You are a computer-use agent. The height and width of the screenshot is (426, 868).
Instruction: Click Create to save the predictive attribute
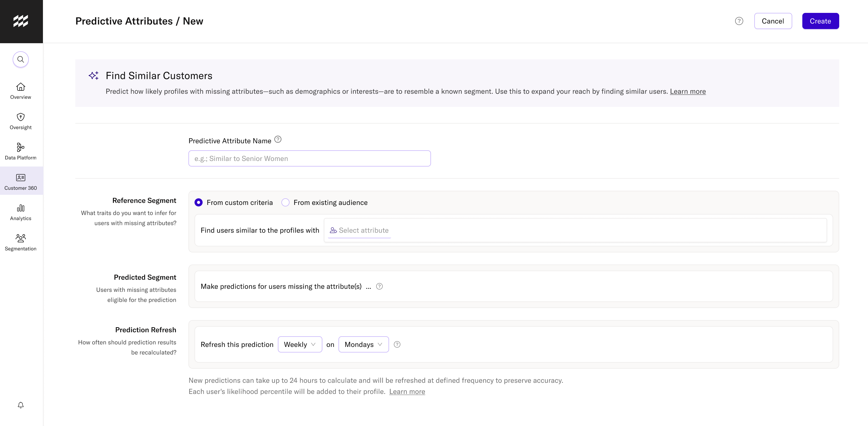[821, 20]
